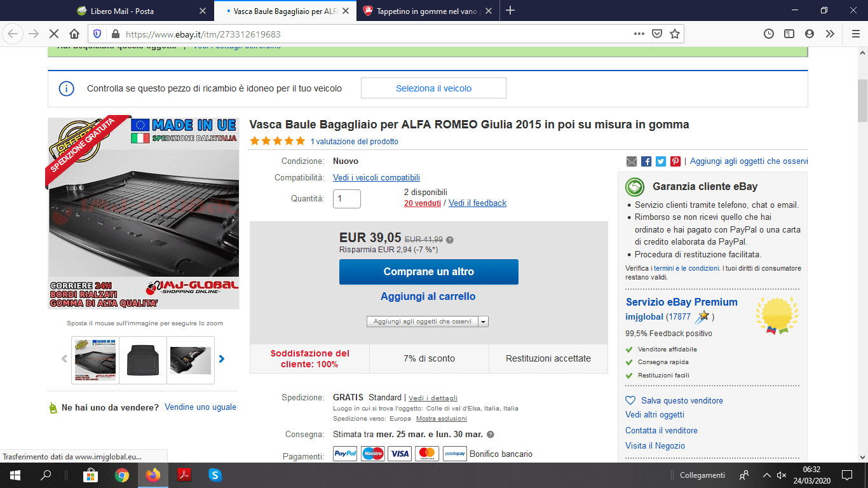
Task: Click Visita il Negozio link
Action: [655, 445]
